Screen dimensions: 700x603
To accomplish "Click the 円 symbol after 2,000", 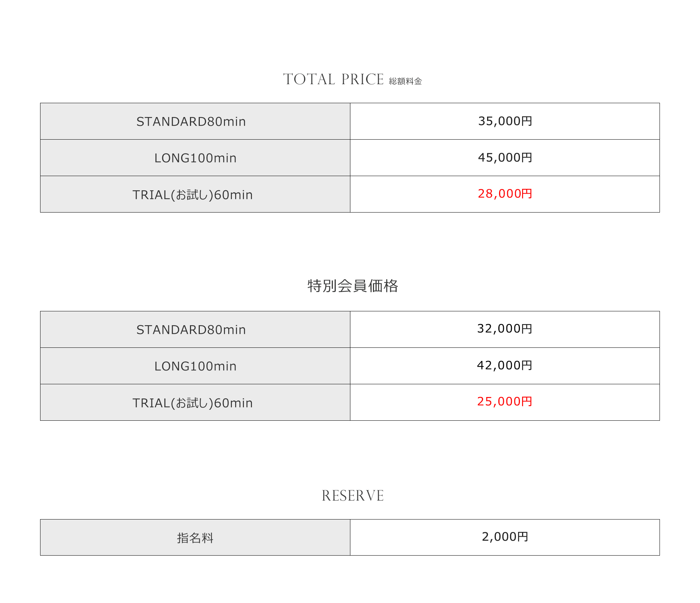I will (x=523, y=537).
